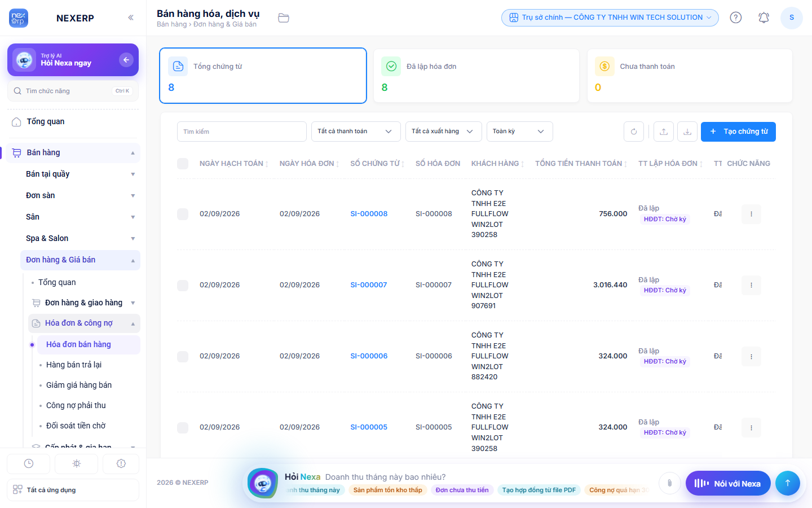Click Tạo hợp đồng từ file PDF chip
Image resolution: width=812 pixels, height=508 pixels.
click(x=539, y=490)
